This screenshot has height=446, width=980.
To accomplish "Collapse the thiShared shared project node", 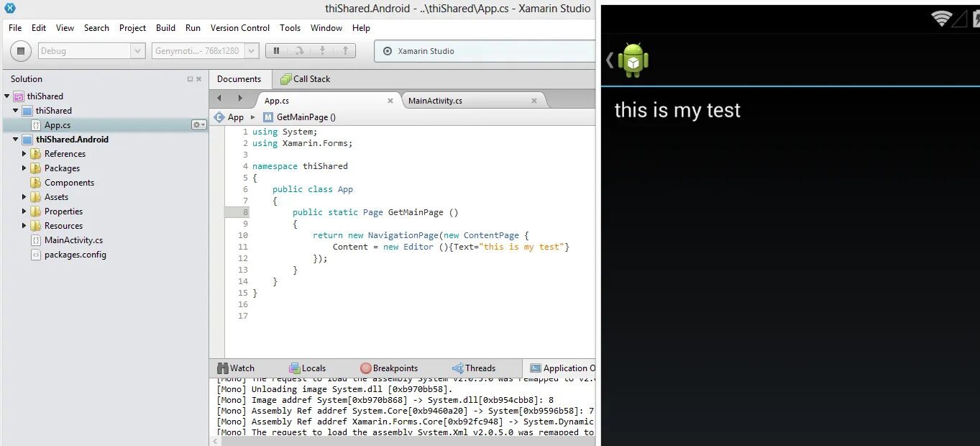I will click(x=16, y=111).
